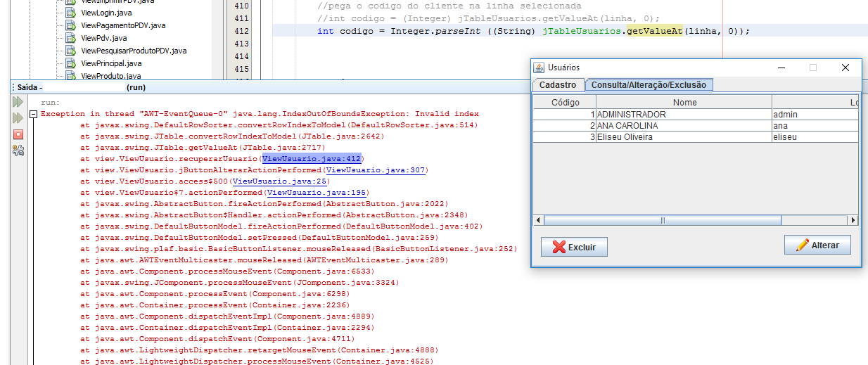Click the left arrow of table horizontal scrollbar
Screen dimensions: 868x365
pos(539,220)
